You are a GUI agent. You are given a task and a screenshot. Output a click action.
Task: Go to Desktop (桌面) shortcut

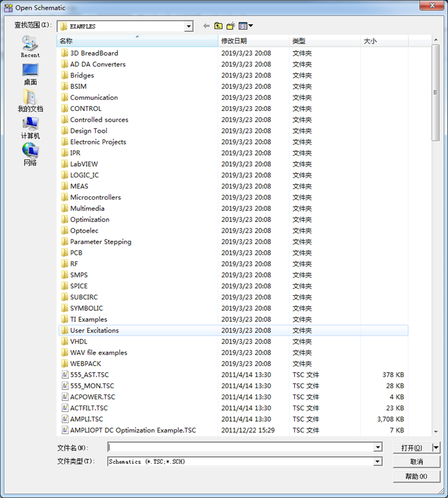[30, 74]
